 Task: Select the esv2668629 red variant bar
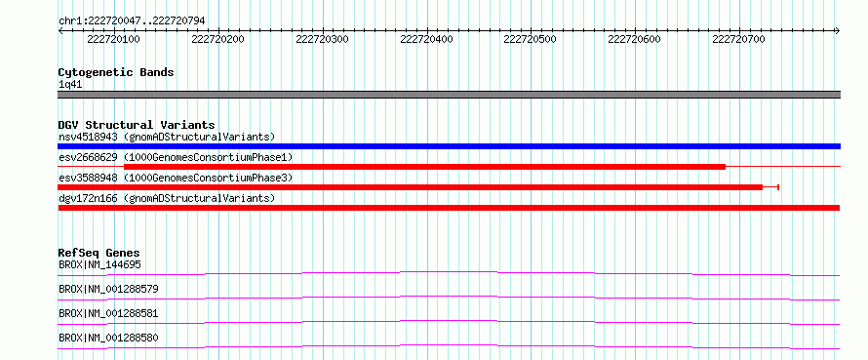point(424,167)
